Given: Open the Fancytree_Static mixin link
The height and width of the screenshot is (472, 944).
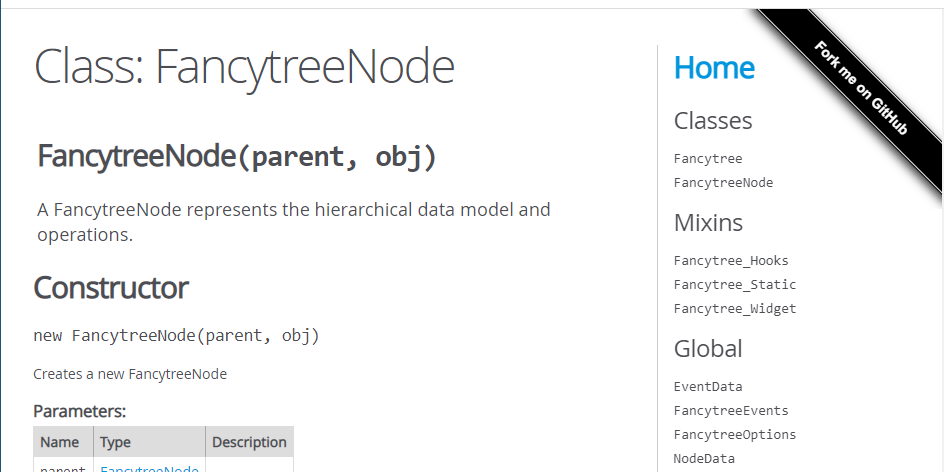Looking at the screenshot, I should coord(735,284).
